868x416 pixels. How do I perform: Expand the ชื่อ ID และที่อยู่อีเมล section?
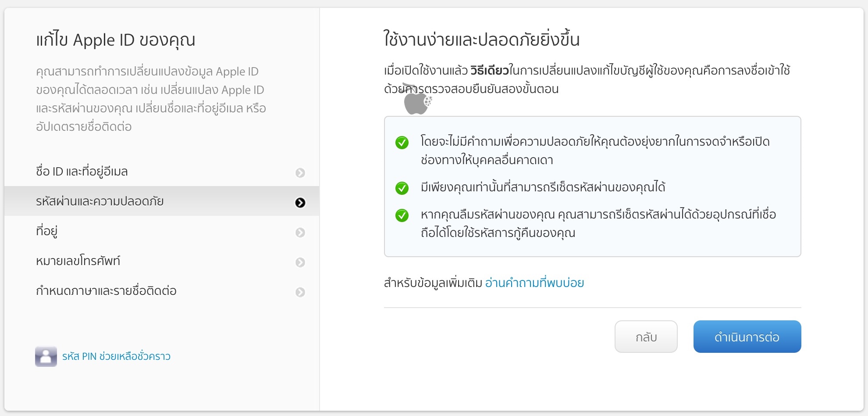click(300, 172)
